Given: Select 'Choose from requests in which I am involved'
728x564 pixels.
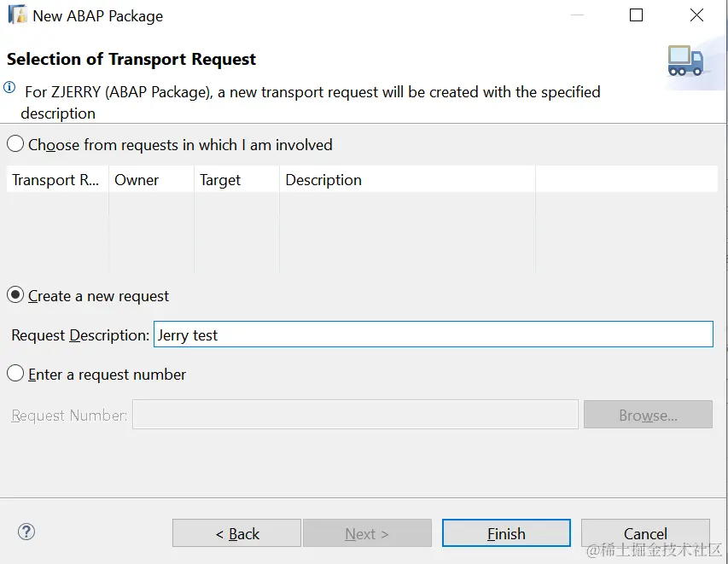Looking at the screenshot, I should coord(15,144).
